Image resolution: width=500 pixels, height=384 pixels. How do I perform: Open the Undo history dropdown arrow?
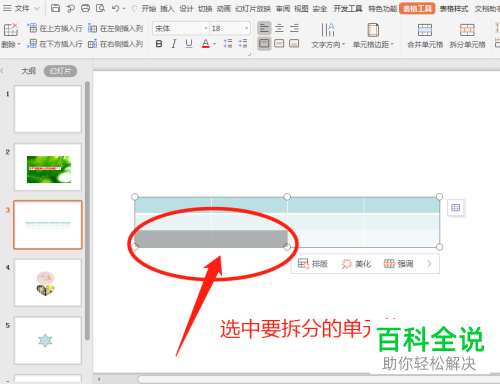(124, 9)
